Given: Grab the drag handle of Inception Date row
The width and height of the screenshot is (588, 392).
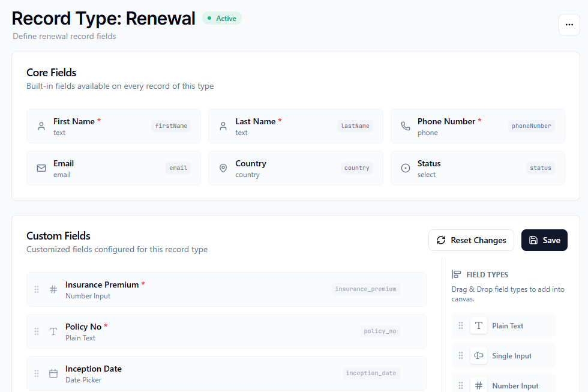Looking at the screenshot, I should tap(37, 373).
